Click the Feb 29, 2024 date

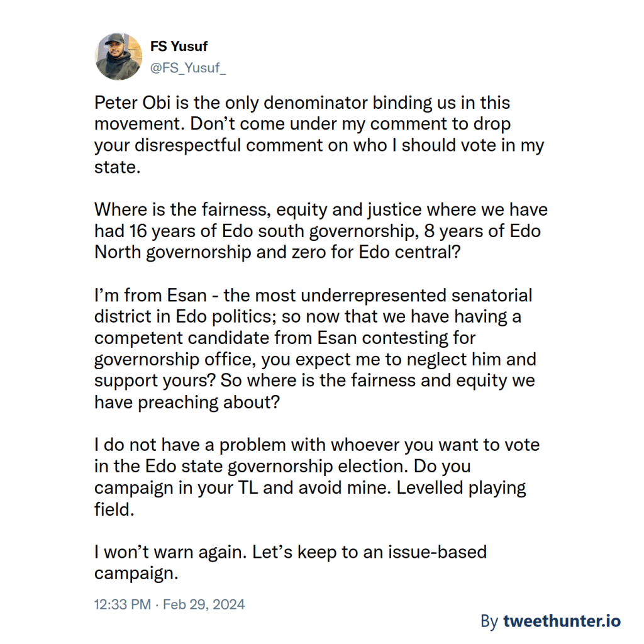(x=204, y=604)
